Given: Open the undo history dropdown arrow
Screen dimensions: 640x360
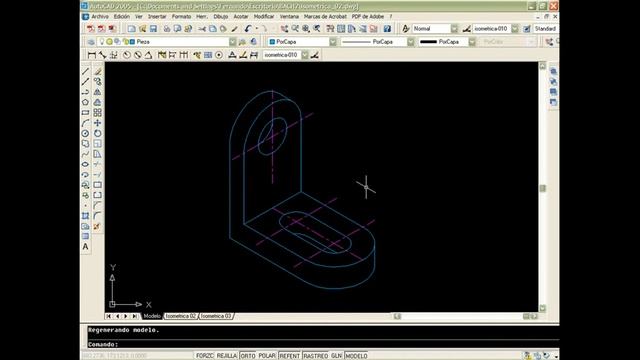Looking at the screenshot, I should tap(257, 29).
